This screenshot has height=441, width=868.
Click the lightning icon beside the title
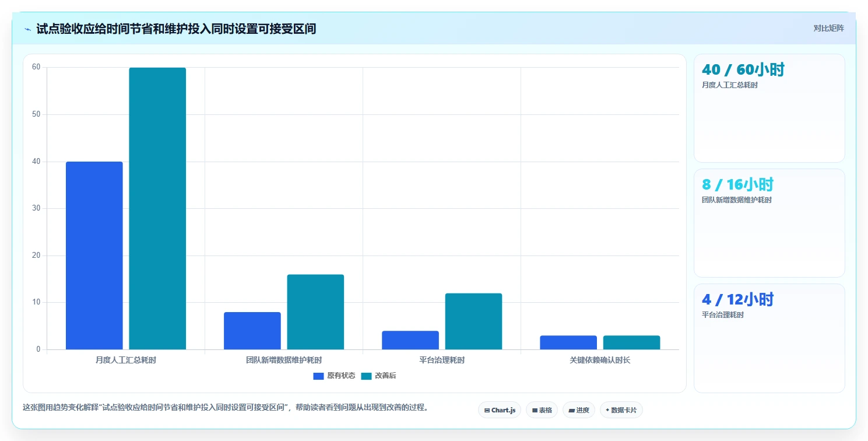pyautogui.click(x=27, y=29)
